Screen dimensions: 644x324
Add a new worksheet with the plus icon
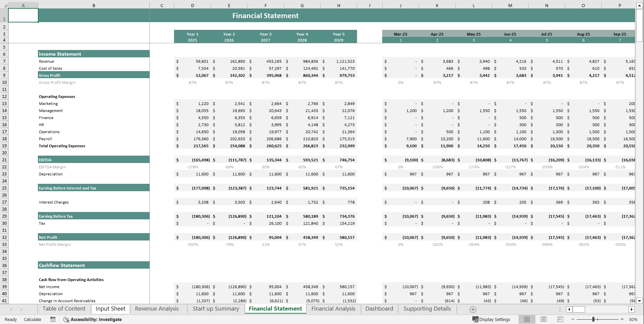(473, 309)
